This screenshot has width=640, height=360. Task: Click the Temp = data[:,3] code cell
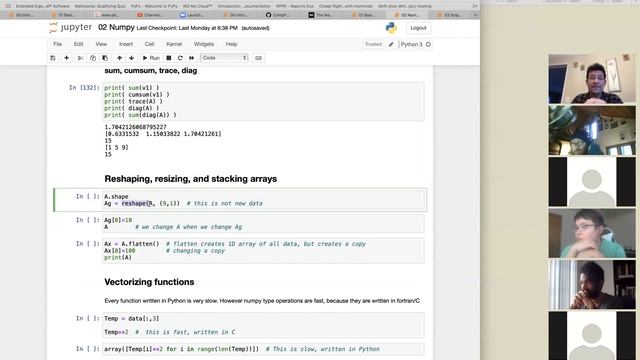264,325
